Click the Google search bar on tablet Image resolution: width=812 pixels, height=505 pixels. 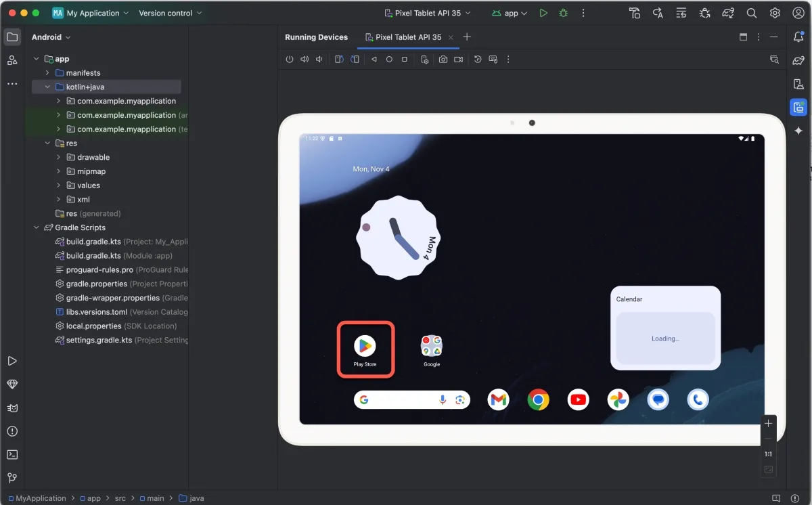399,400
